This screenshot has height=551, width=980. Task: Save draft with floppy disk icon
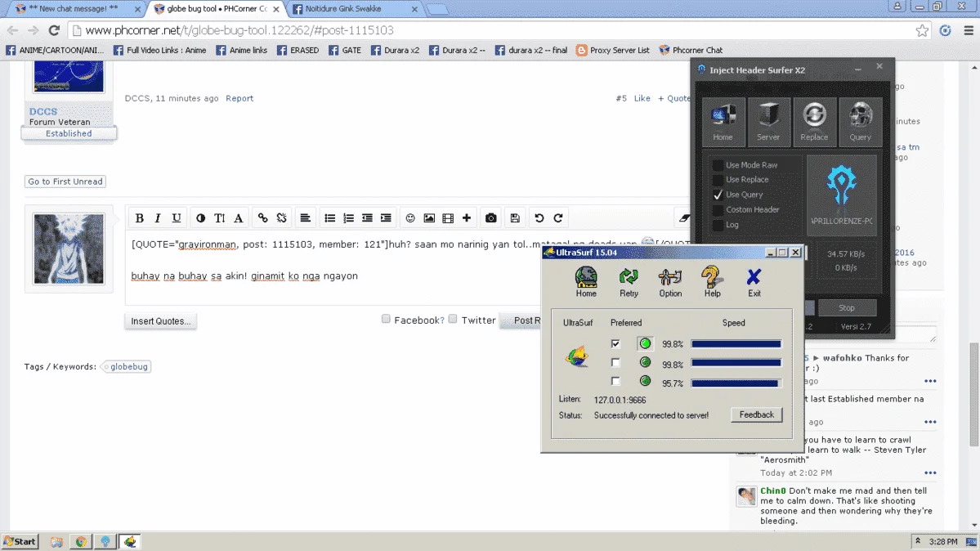point(515,217)
